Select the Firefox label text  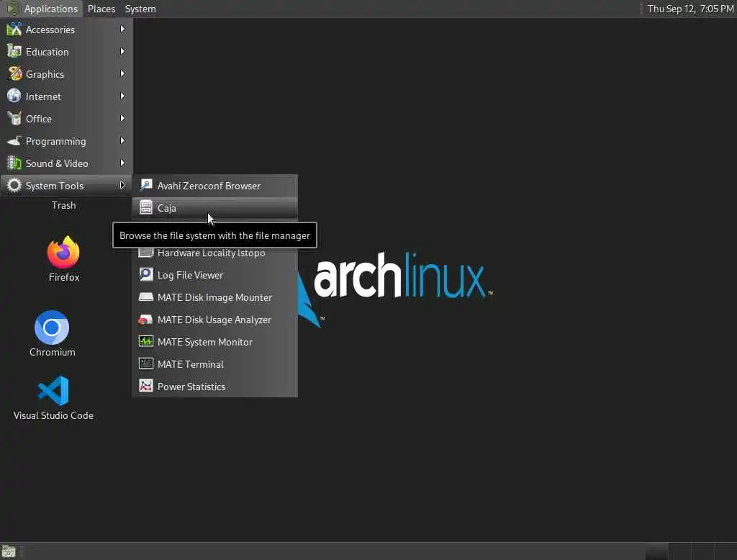[x=64, y=277]
